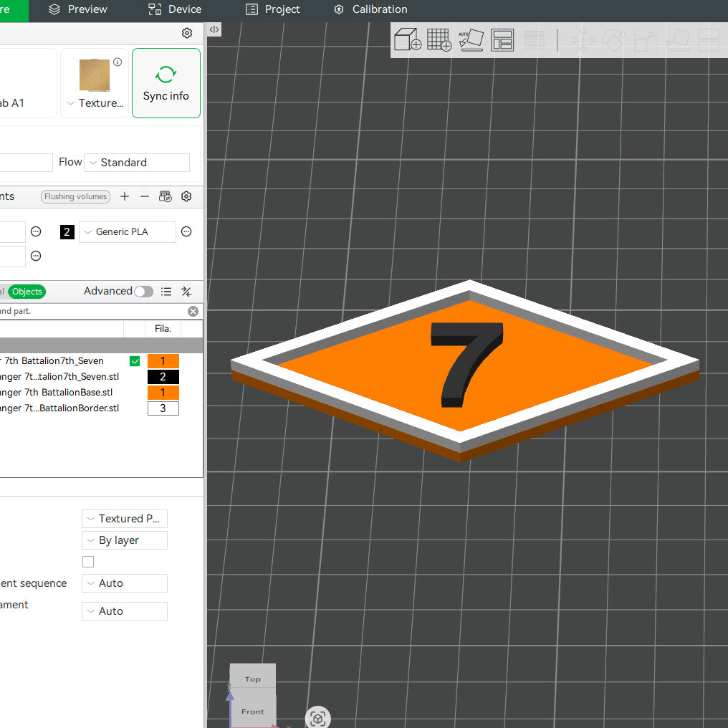Click the Arrange all objects icon
The height and width of the screenshot is (728, 728).
point(502,39)
